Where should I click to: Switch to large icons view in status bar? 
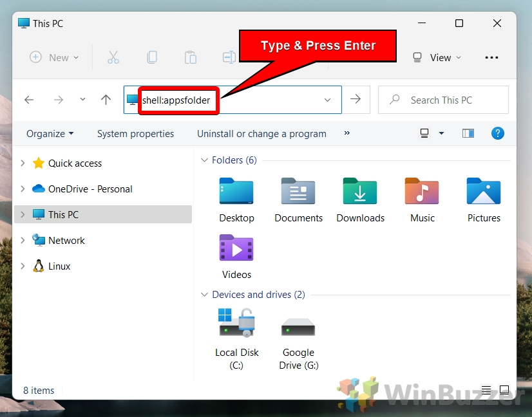(504, 390)
